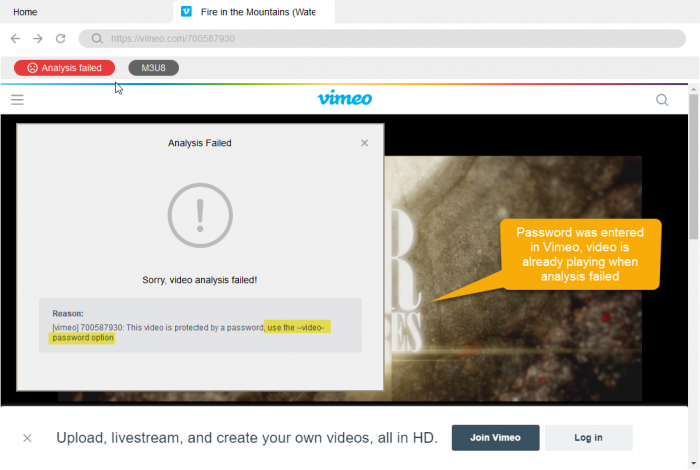Click the Vimeo logo
The image size is (700, 470).
coord(345,98)
